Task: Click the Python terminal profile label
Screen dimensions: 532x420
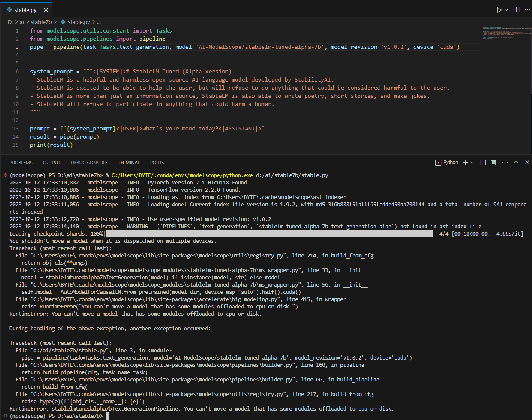Action: click(451, 163)
